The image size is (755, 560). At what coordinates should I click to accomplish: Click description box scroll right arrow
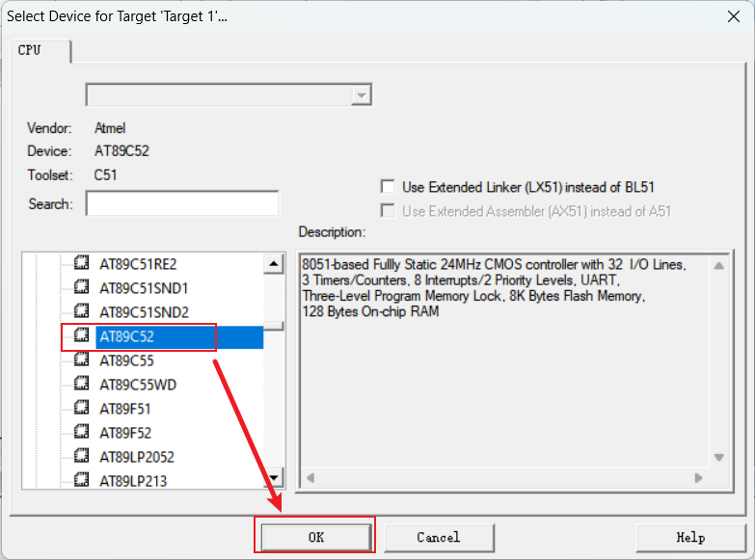[x=698, y=478]
